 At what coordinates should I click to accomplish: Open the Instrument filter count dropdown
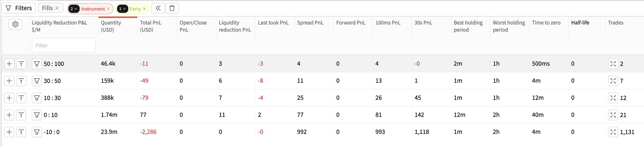tap(74, 9)
